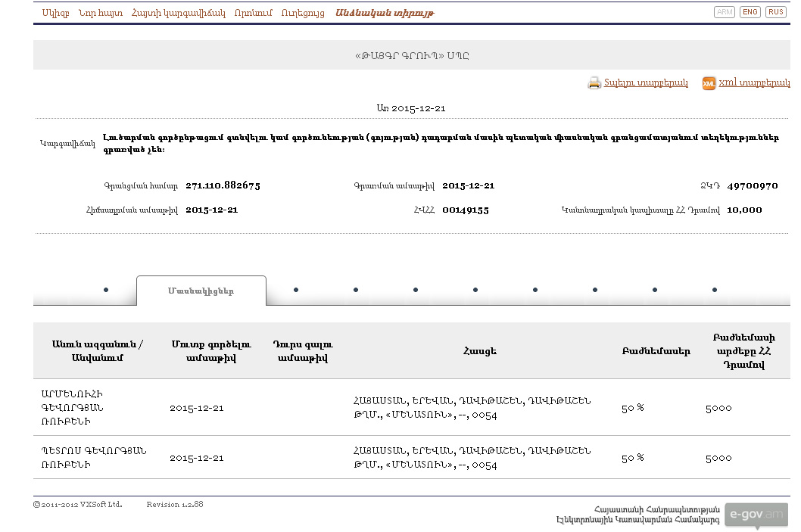Viewport: 801px width, 532px height.
Task: Click the Revision 1.2.88 footer text
Action: [x=175, y=505]
